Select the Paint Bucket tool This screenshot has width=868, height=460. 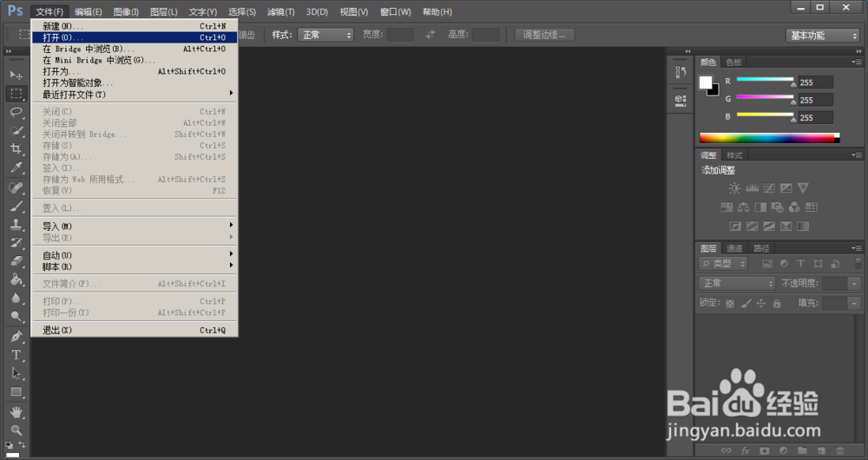pyautogui.click(x=16, y=279)
